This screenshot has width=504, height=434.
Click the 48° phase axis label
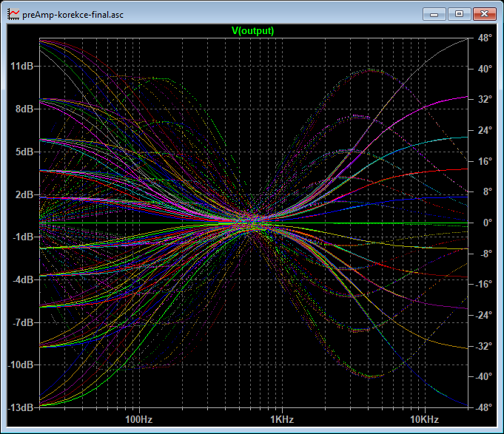(x=485, y=38)
